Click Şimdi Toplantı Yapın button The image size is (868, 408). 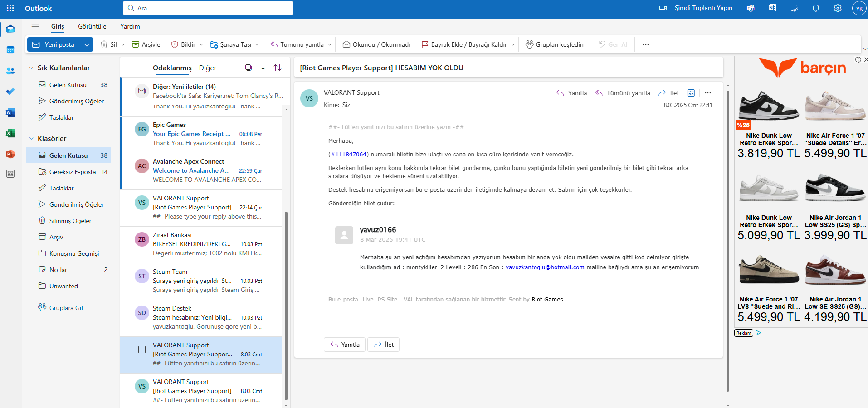coord(696,8)
